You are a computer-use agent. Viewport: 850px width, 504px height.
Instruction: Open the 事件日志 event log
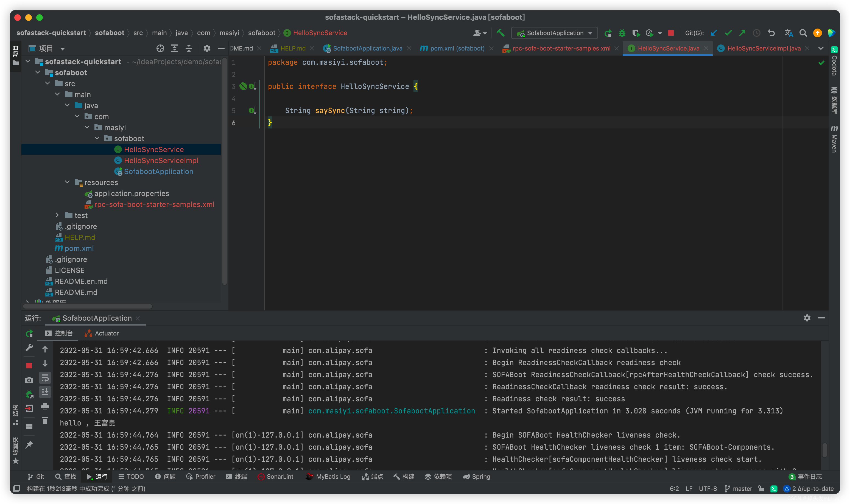pyautogui.click(x=806, y=476)
